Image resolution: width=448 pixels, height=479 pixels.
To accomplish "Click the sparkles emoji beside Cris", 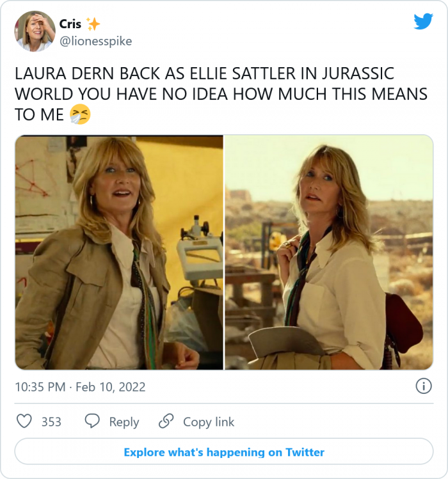I will click(93, 24).
